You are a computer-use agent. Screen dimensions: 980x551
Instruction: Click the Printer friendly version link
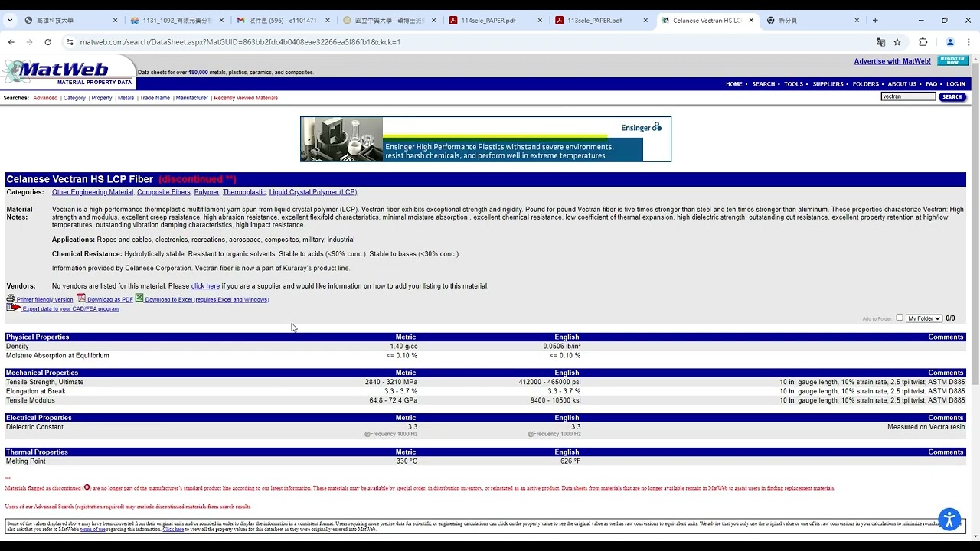click(x=44, y=300)
